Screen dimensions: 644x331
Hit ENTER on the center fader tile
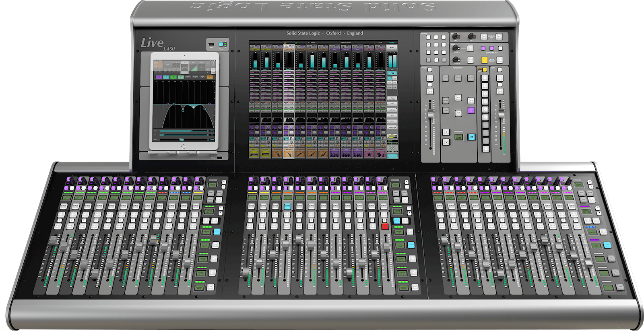click(x=405, y=193)
